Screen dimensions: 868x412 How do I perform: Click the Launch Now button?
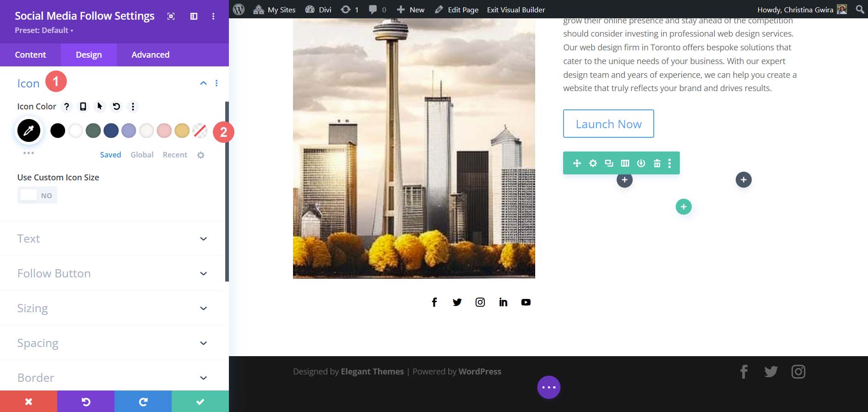click(608, 124)
